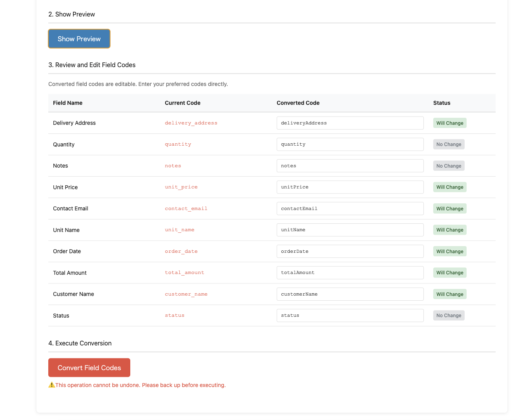Select the delivery_address current code

click(191, 123)
